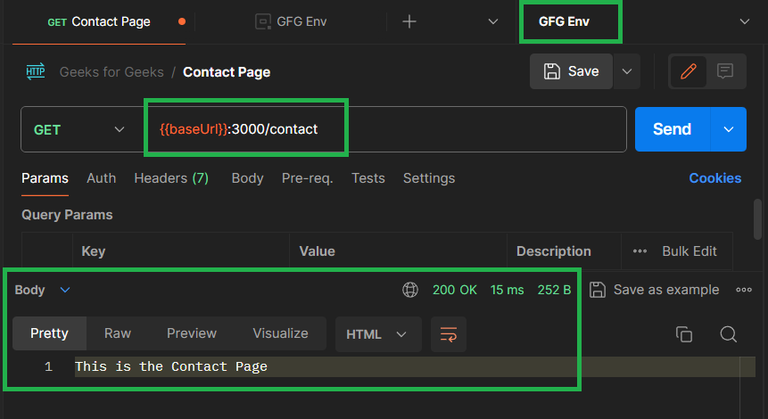This screenshot has width=768, height=419.
Task: Open query params three-dots options
Action: point(640,251)
